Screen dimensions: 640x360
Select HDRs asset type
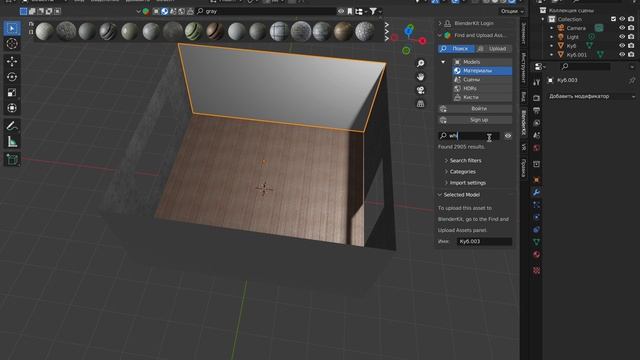click(482, 89)
